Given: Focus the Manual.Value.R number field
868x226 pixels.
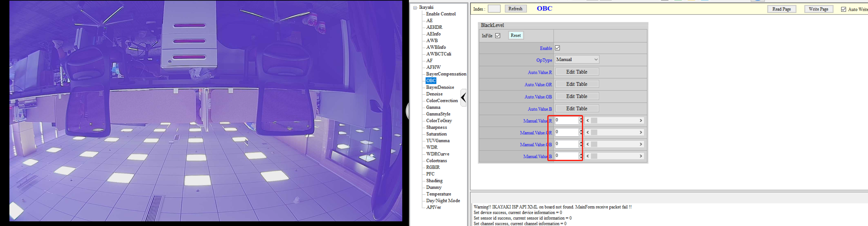Looking at the screenshot, I should coord(567,120).
